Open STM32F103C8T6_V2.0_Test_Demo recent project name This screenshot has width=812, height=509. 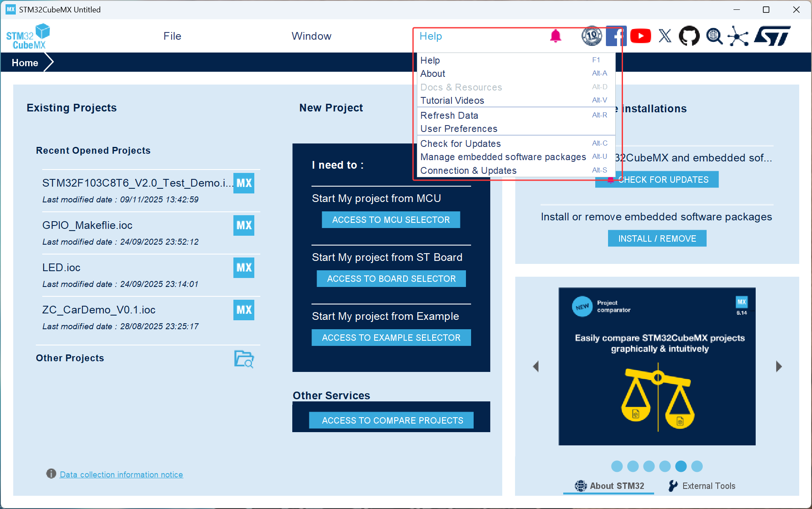tap(138, 183)
